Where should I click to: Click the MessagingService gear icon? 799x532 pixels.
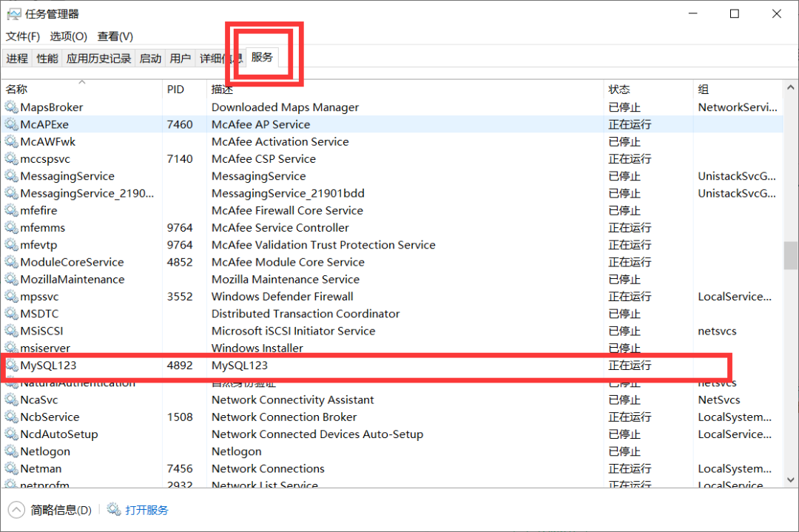pyautogui.click(x=12, y=176)
